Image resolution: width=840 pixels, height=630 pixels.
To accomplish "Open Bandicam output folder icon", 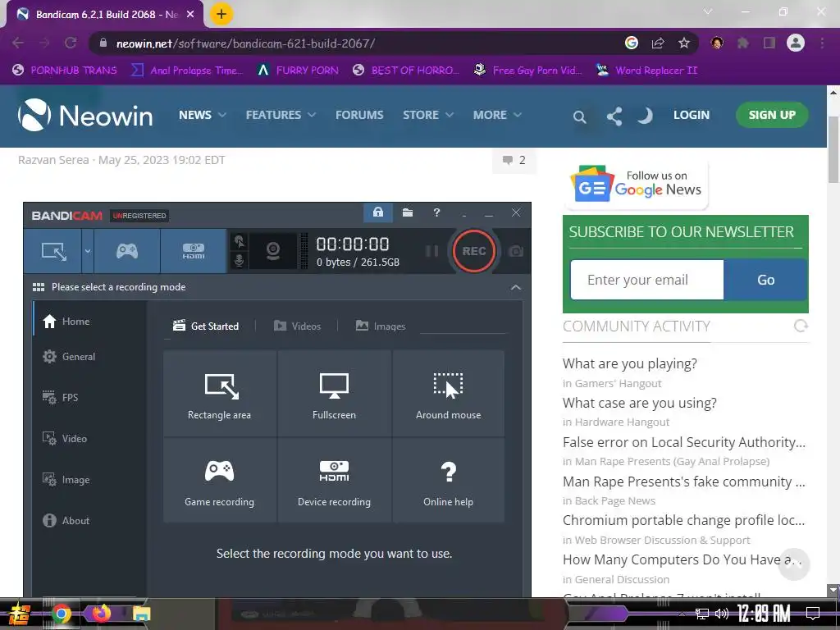I will point(408,212).
